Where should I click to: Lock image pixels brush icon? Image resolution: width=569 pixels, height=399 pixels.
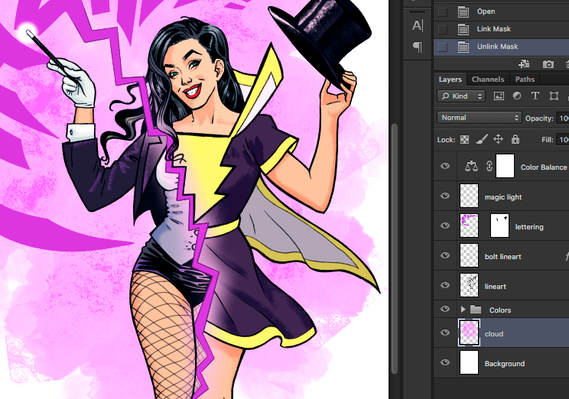482,139
